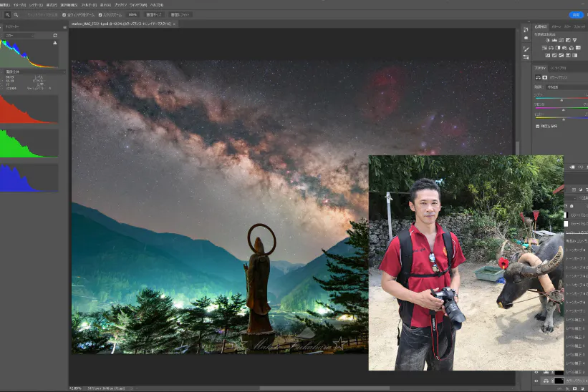Adjust the Cyan-Red slider handle

[563, 99]
